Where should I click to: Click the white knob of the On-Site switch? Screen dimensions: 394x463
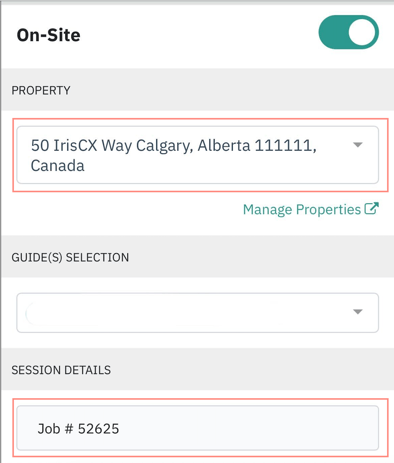(362, 32)
